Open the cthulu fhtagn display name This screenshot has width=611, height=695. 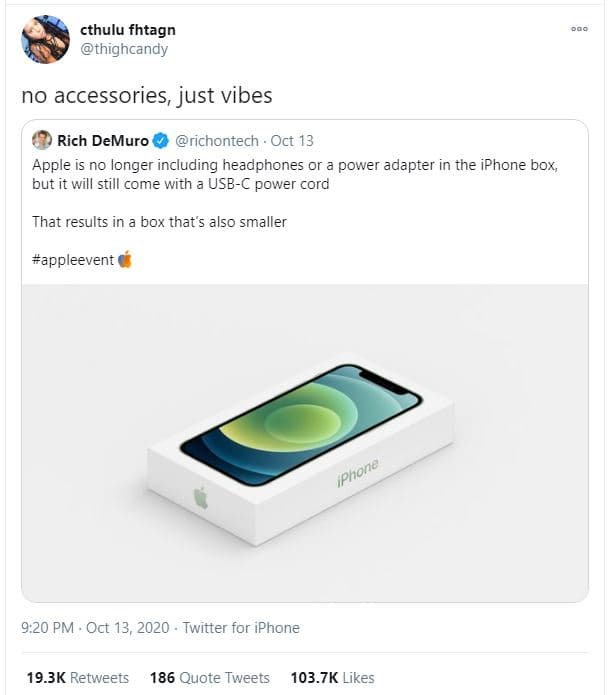127,30
